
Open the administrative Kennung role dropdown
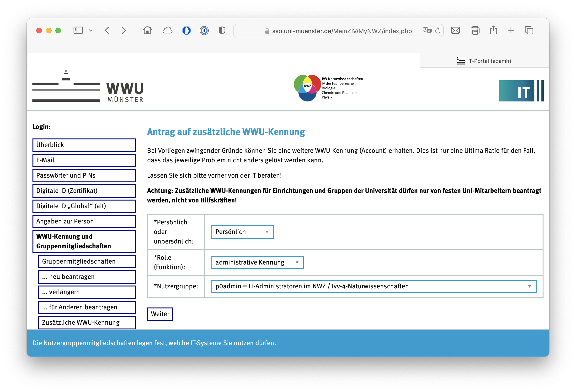pyautogui.click(x=257, y=263)
